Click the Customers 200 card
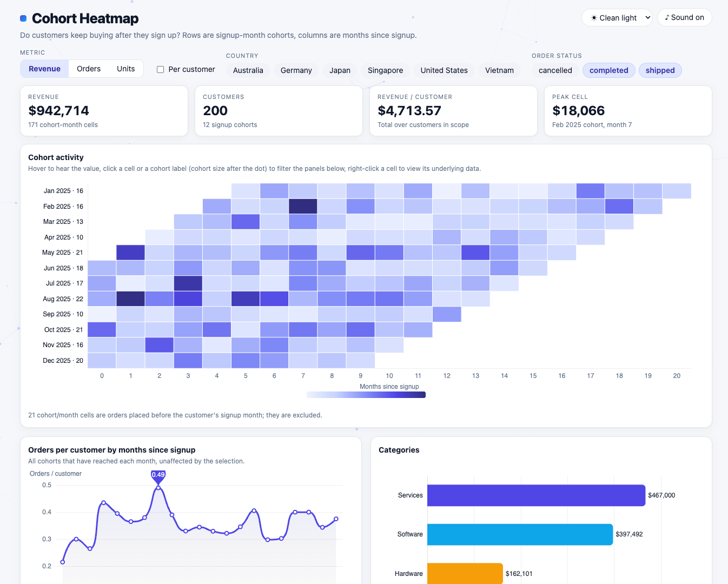The image size is (728, 584). point(279,111)
